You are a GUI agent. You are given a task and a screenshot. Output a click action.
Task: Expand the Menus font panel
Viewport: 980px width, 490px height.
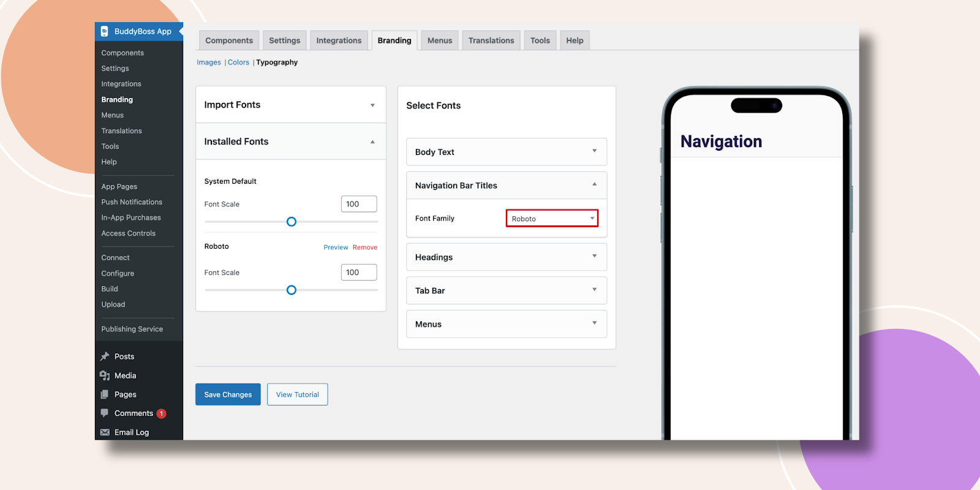(507, 324)
